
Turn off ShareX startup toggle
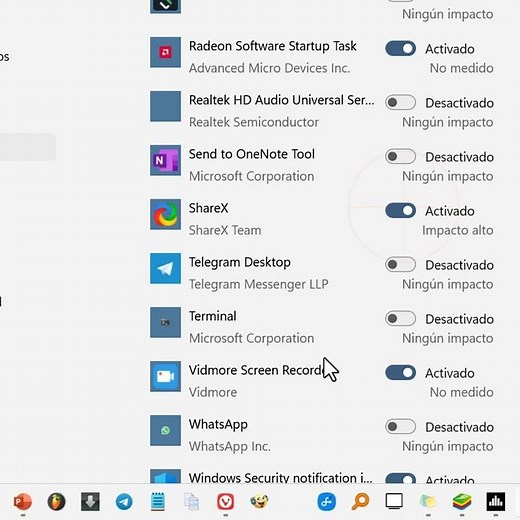click(x=400, y=211)
